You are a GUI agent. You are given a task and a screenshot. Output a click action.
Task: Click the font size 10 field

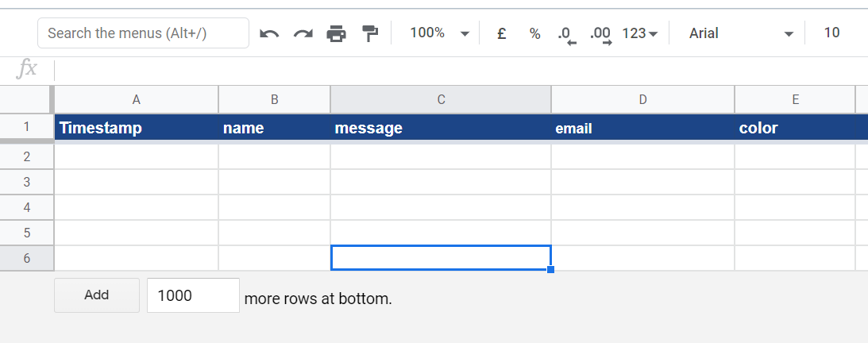click(831, 33)
